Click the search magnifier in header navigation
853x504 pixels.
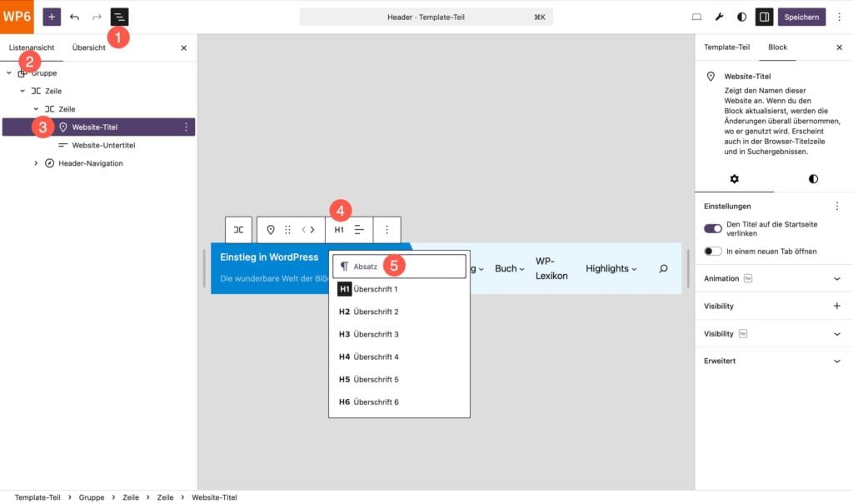click(663, 268)
